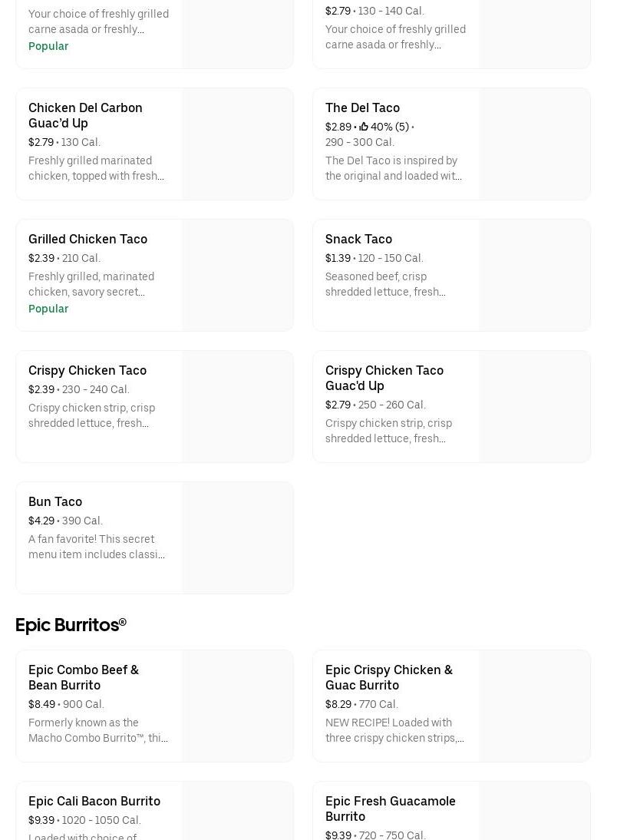This screenshot has height=840, width=617.
Task: Click the thumbs-up rating icon on The Del Taco
Action: [364, 127]
